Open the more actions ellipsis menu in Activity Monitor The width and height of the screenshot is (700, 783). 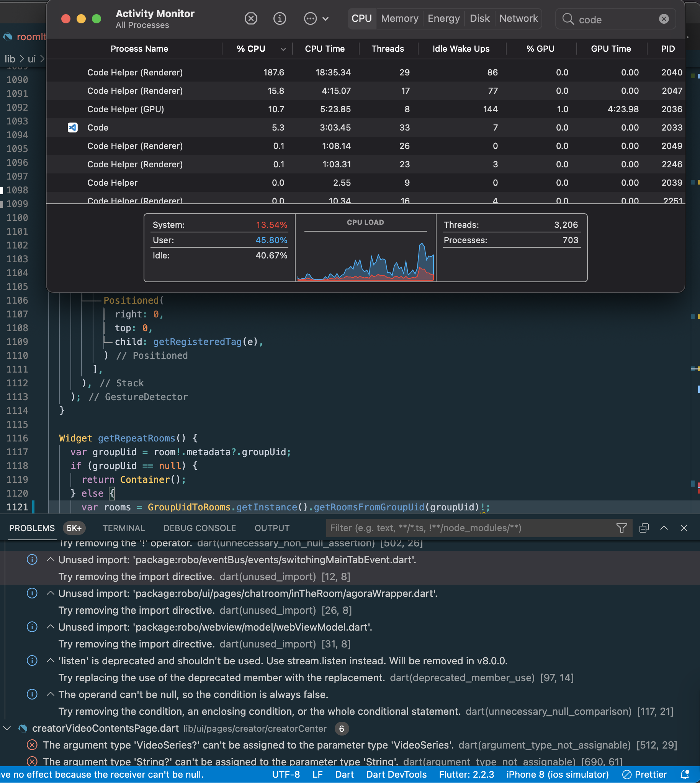click(x=316, y=18)
